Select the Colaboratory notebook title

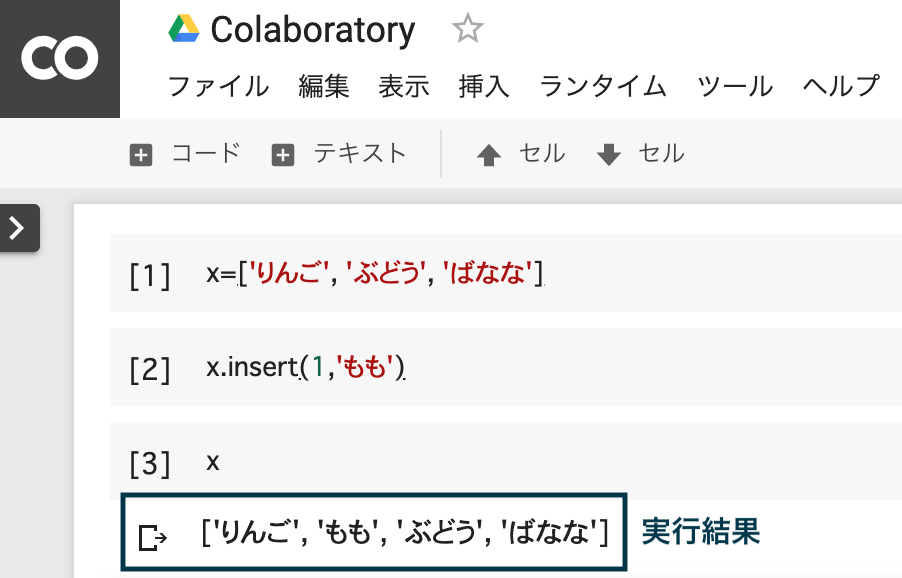(312, 30)
